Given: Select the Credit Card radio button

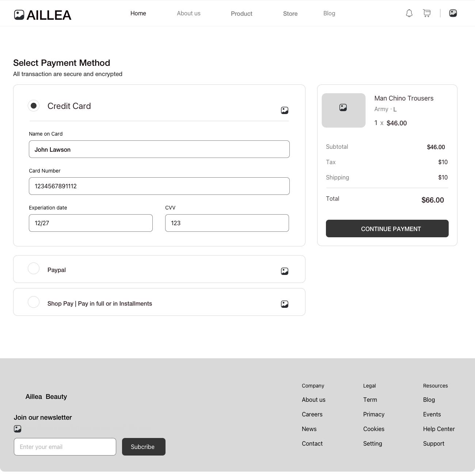Looking at the screenshot, I should [34, 106].
